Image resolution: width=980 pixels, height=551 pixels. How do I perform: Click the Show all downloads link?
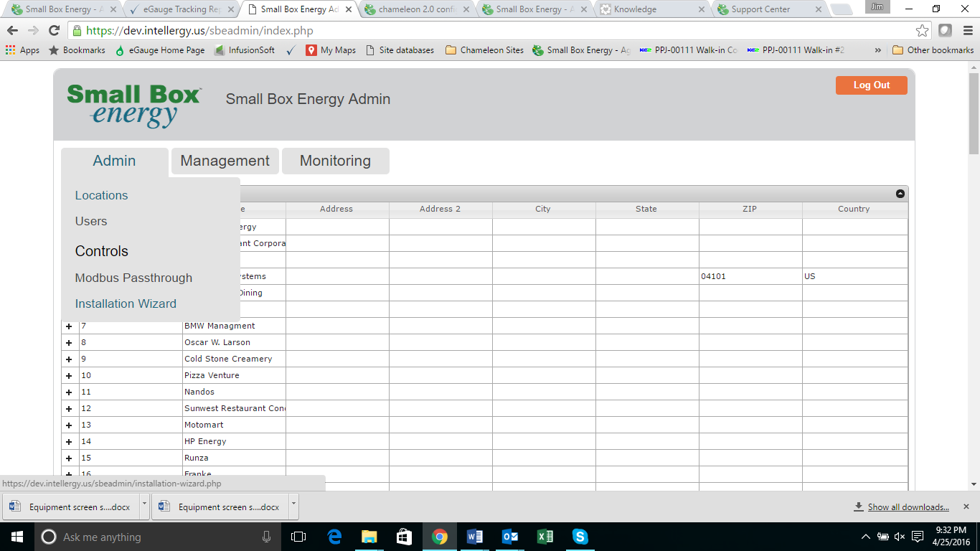pos(908,507)
